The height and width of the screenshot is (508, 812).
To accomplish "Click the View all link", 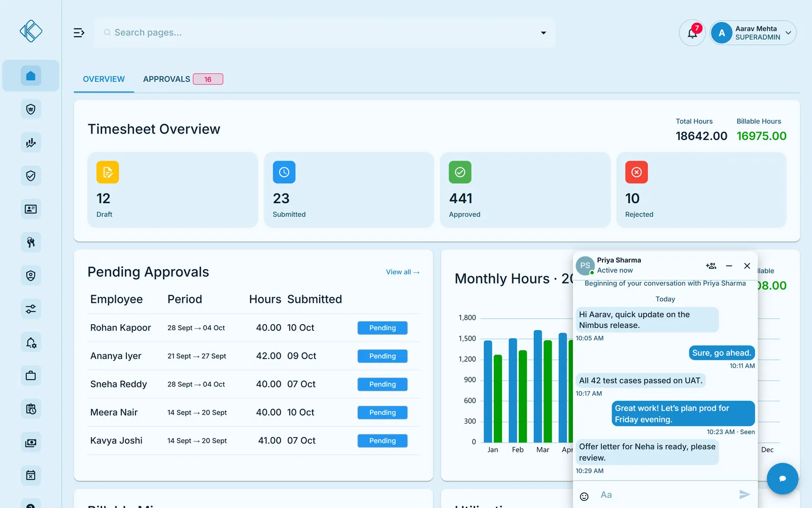I will coord(403,272).
